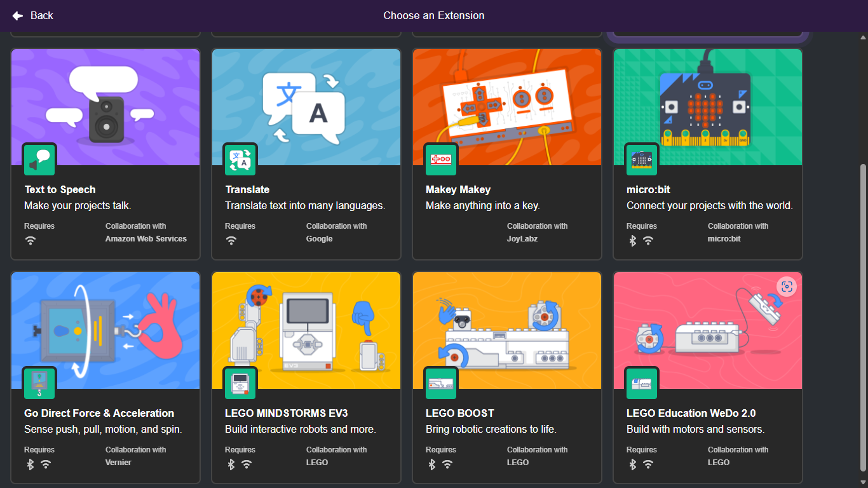Click 'Make anything into a key.' description
The height and width of the screenshot is (488, 868).
pyautogui.click(x=483, y=206)
